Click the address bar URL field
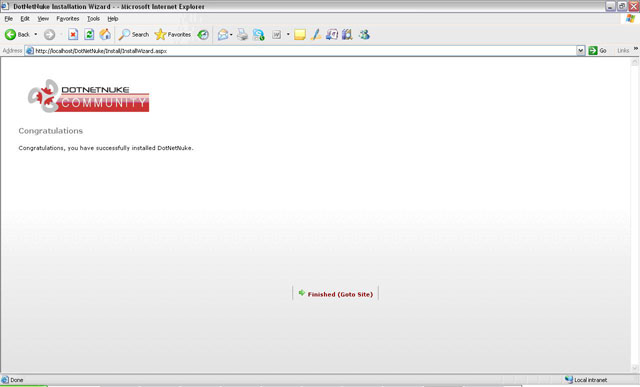The width and height of the screenshot is (640, 387). point(304,51)
